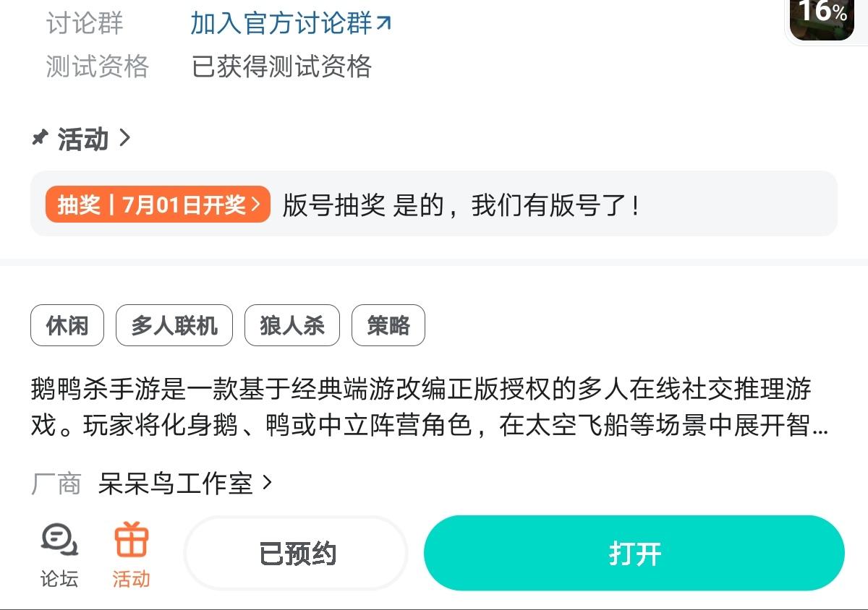Open the game thumbnail showing 16%
The height and width of the screenshot is (610, 868).
(822, 20)
